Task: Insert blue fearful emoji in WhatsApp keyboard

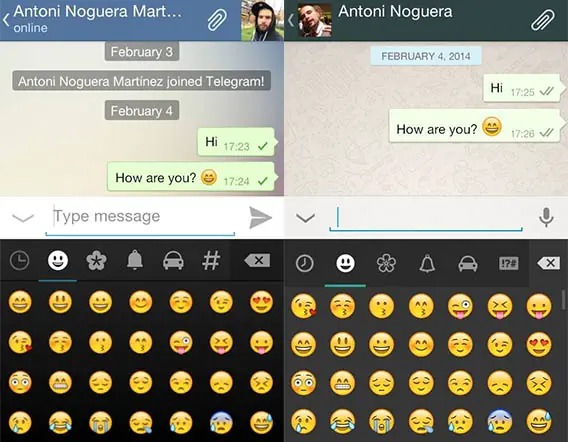Action: [x=500, y=421]
